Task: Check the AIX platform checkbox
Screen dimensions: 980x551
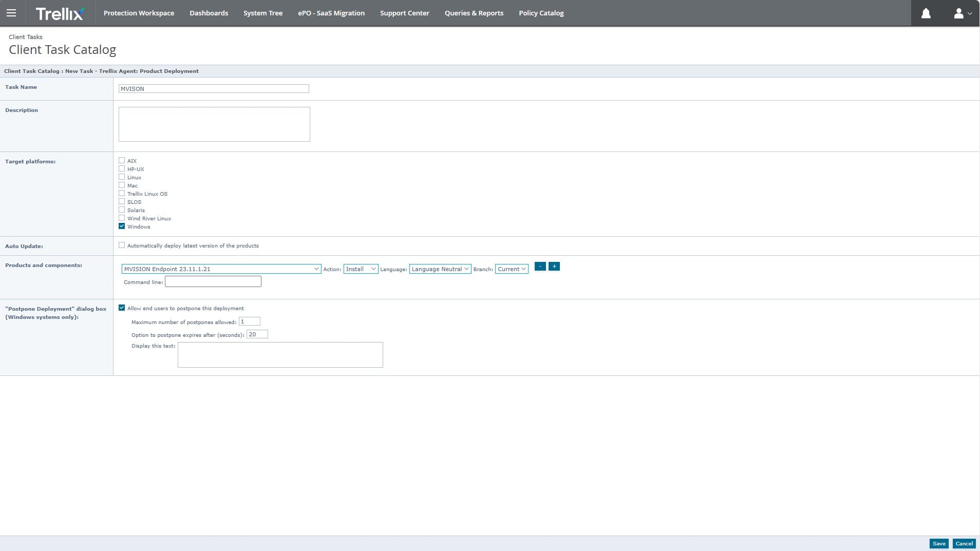Action: pyautogui.click(x=122, y=160)
